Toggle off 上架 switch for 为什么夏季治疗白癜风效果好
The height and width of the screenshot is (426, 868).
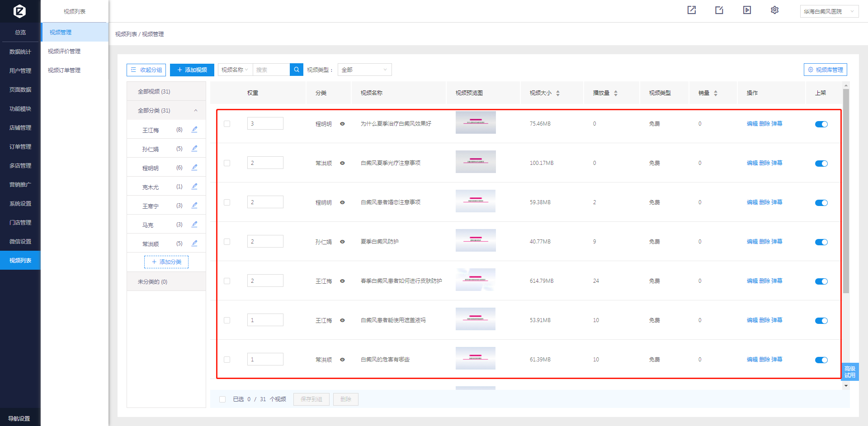(x=821, y=124)
